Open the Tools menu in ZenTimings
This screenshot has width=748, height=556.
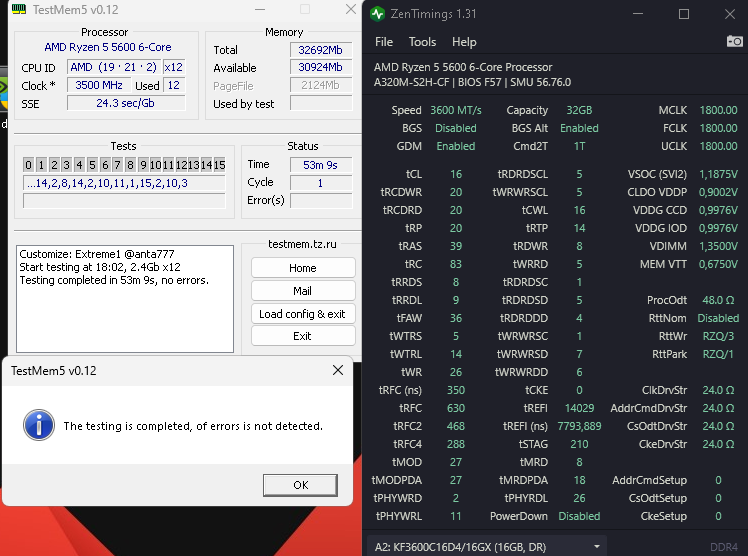(422, 42)
